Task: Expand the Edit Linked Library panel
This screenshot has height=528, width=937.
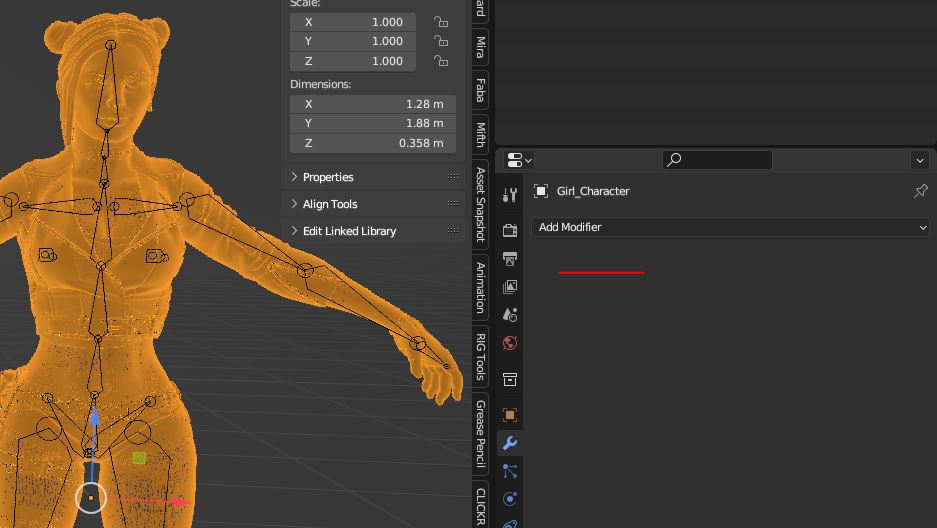Action: tap(349, 231)
